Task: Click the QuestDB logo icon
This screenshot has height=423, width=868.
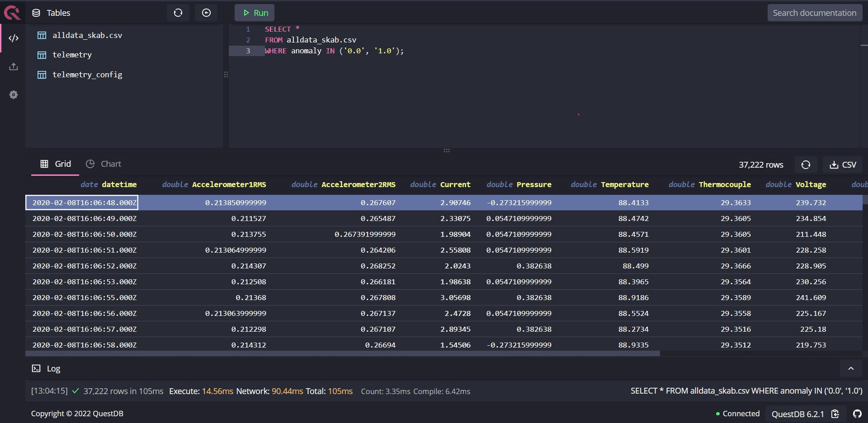Action: [x=12, y=13]
